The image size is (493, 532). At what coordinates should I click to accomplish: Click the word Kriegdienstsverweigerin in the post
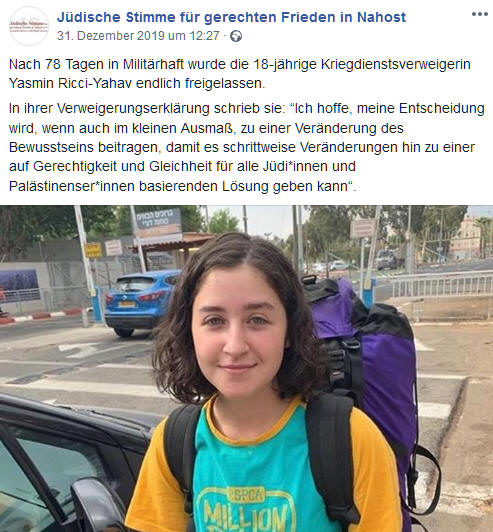[x=396, y=64]
